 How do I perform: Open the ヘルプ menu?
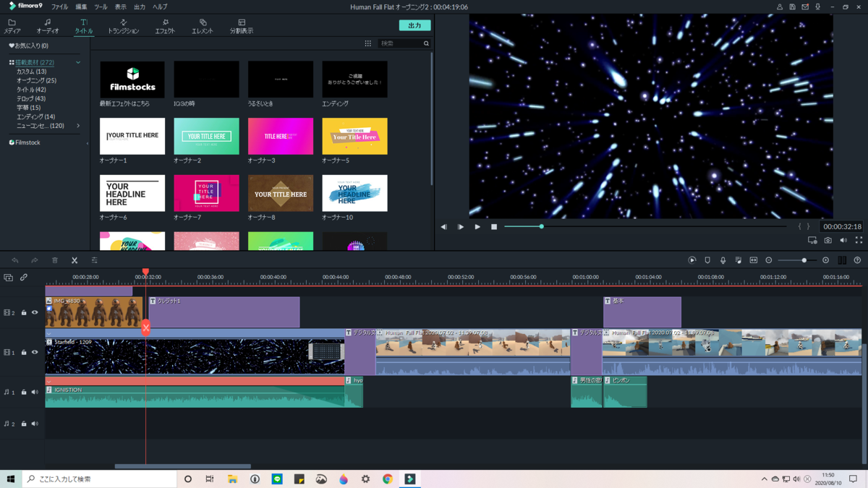(x=160, y=7)
